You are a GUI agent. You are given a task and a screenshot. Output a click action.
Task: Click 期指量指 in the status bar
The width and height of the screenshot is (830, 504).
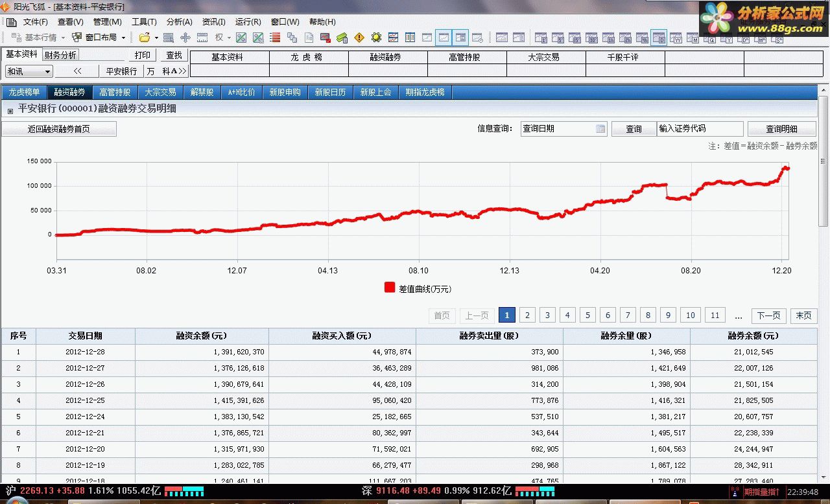761,492
